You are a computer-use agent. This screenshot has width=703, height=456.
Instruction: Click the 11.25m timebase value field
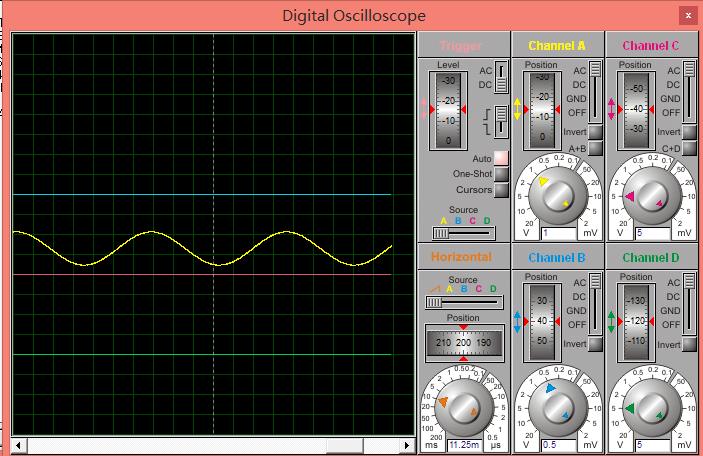(464, 445)
